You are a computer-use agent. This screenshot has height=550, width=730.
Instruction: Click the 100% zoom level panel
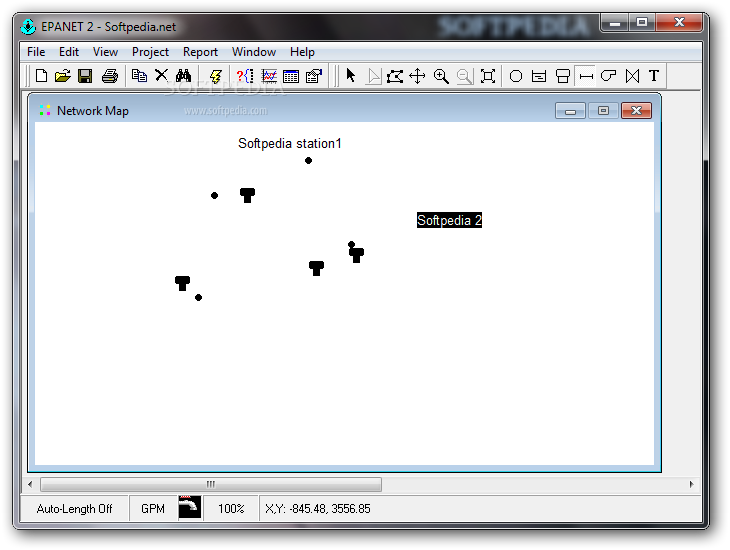click(231, 509)
